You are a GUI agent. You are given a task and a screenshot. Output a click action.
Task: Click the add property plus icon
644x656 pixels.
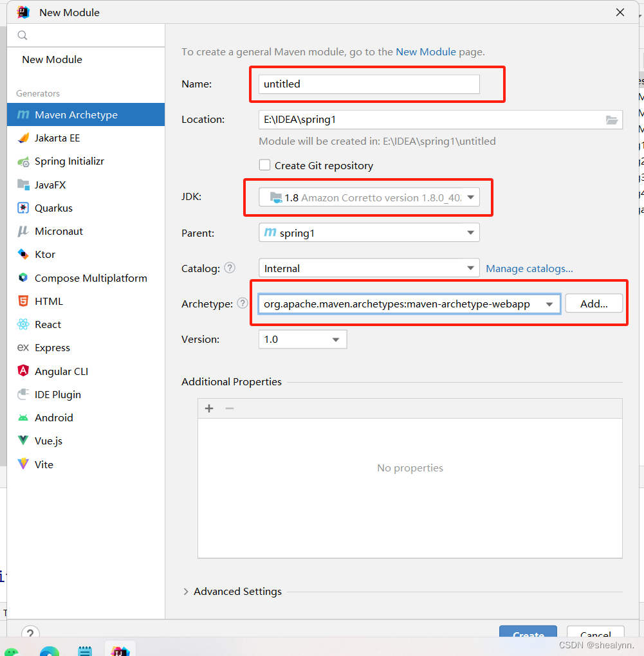pyautogui.click(x=208, y=408)
